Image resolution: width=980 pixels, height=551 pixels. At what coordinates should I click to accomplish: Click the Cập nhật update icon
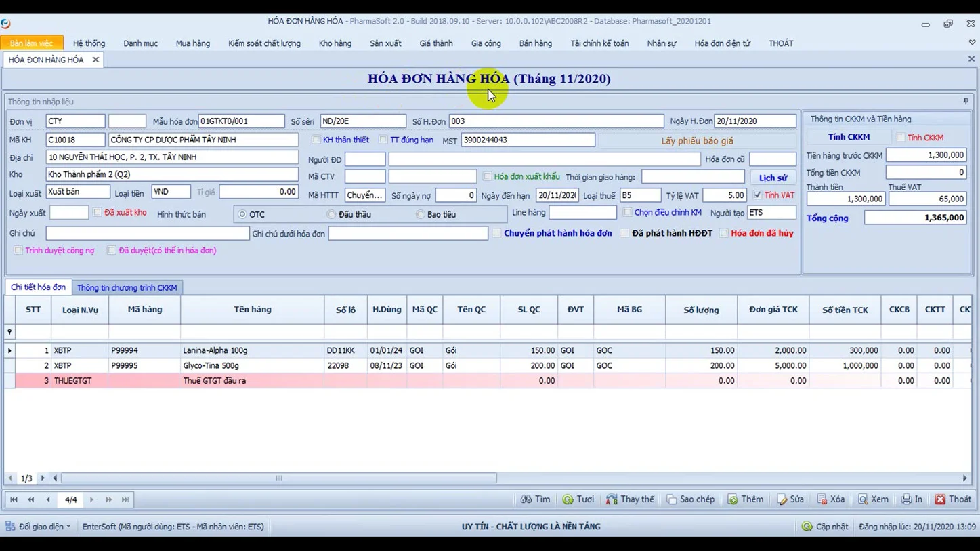point(807,527)
